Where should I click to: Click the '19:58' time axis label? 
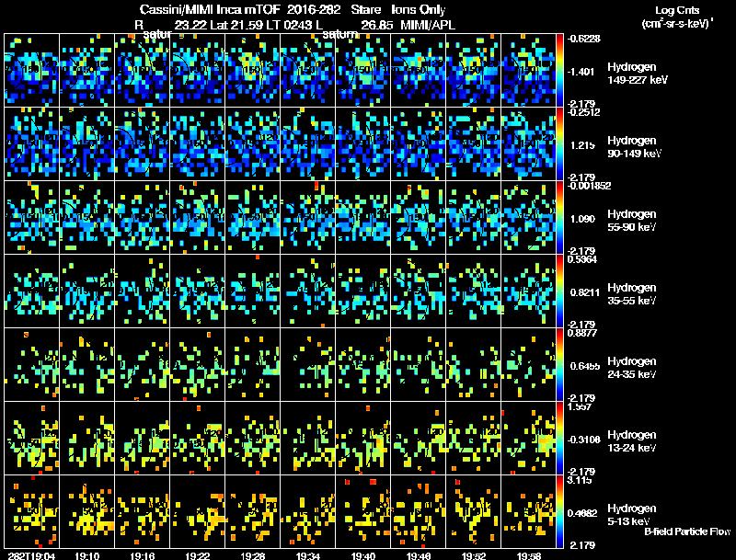point(528,555)
